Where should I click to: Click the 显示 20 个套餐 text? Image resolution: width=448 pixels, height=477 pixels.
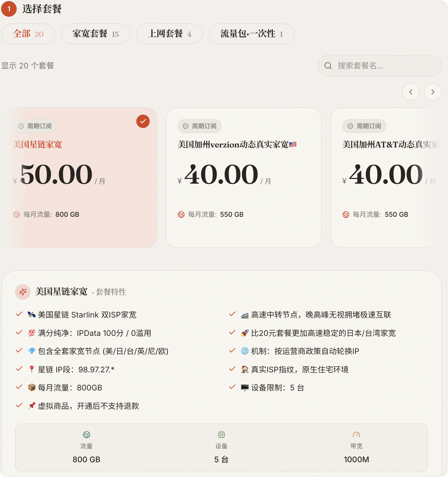28,66
